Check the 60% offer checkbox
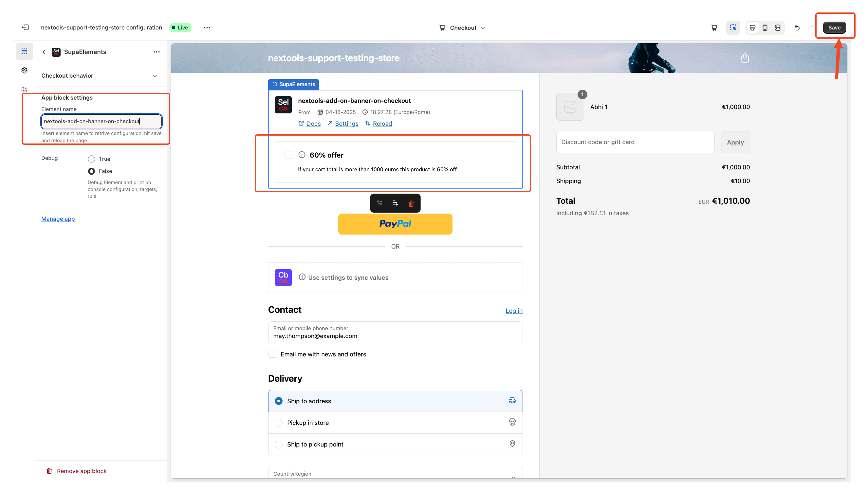 click(x=288, y=155)
